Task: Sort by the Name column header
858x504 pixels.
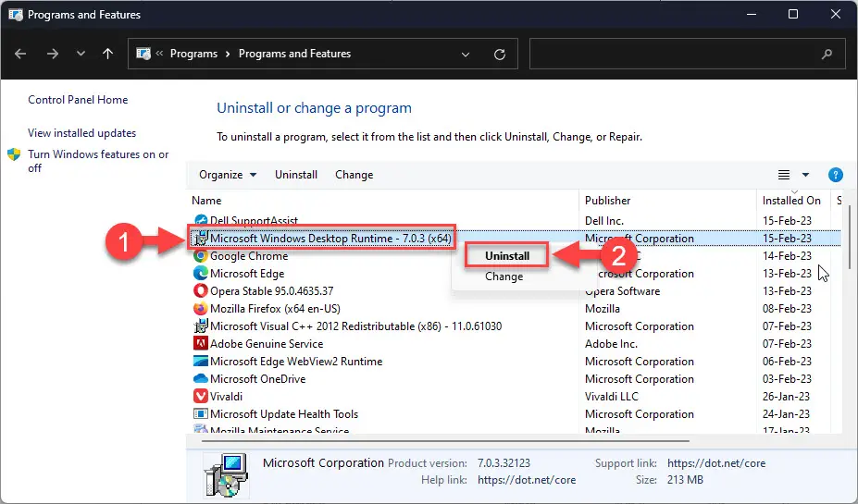Action: pyautogui.click(x=206, y=201)
